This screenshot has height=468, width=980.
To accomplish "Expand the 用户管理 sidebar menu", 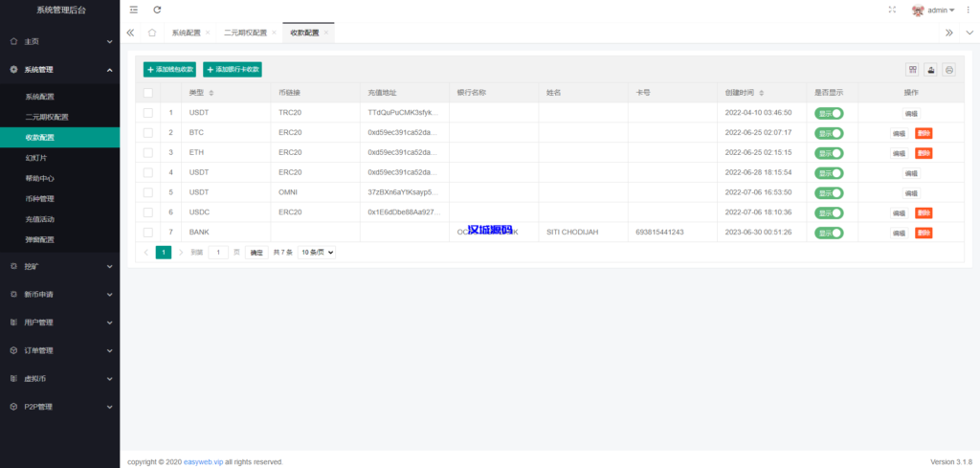I will point(59,323).
